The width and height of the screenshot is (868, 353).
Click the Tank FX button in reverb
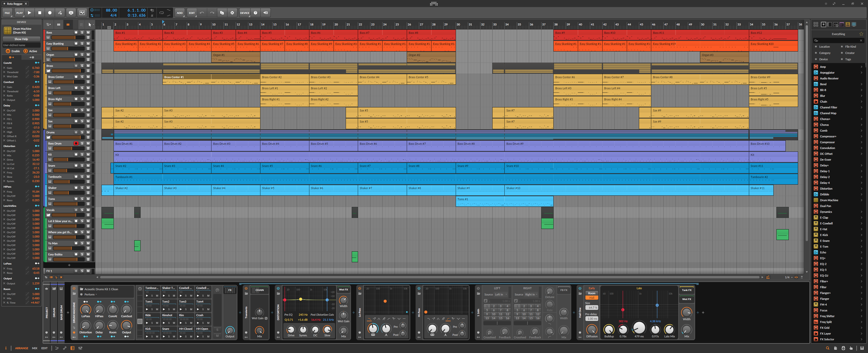click(686, 290)
